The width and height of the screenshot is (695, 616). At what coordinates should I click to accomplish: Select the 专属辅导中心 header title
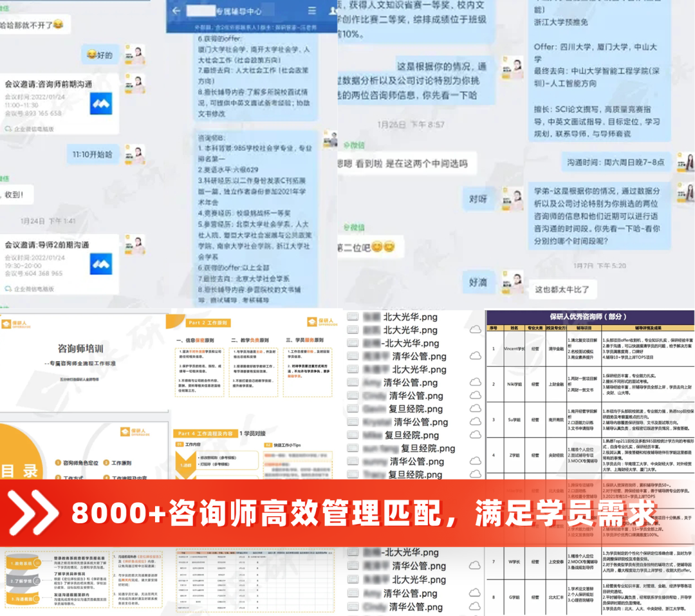coord(239,11)
